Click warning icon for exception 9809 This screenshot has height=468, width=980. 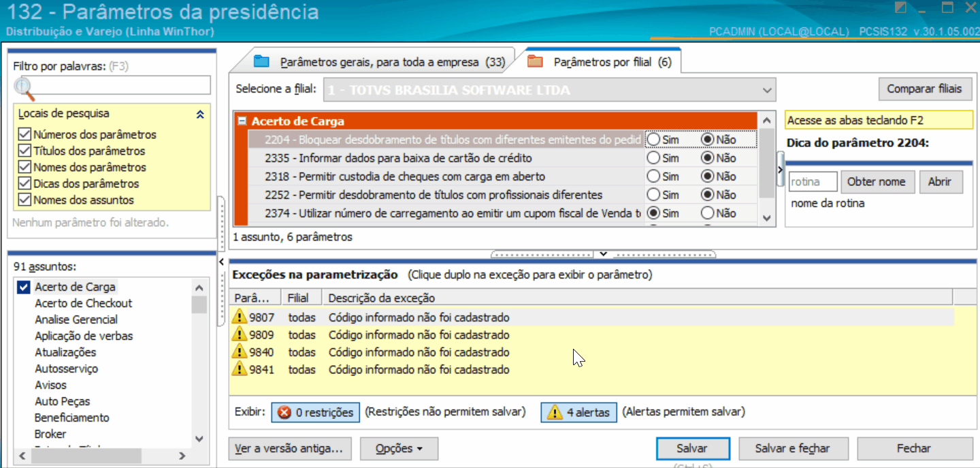point(240,334)
